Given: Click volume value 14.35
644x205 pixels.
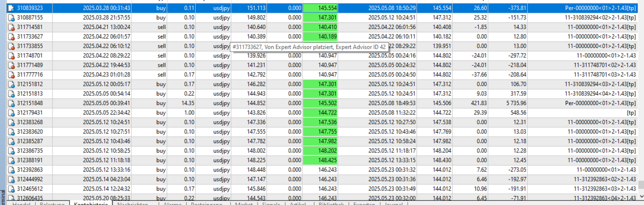Looking at the screenshot, I should point(187,103).
